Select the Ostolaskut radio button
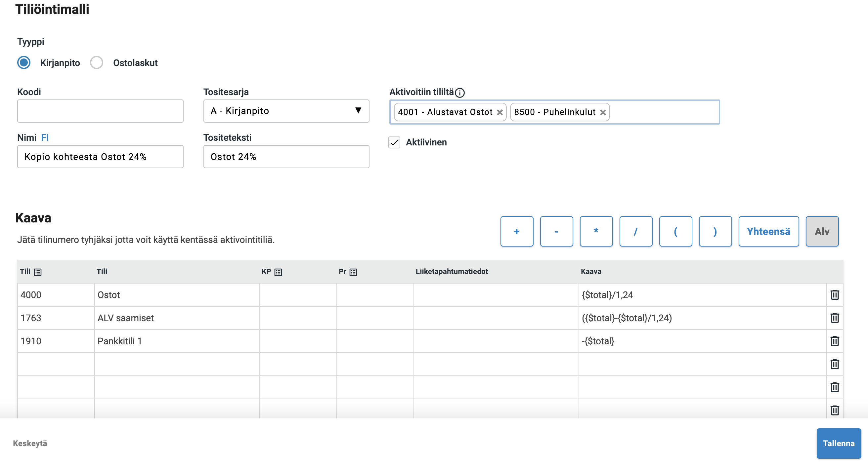868x462 pixels. pos(97,63)
